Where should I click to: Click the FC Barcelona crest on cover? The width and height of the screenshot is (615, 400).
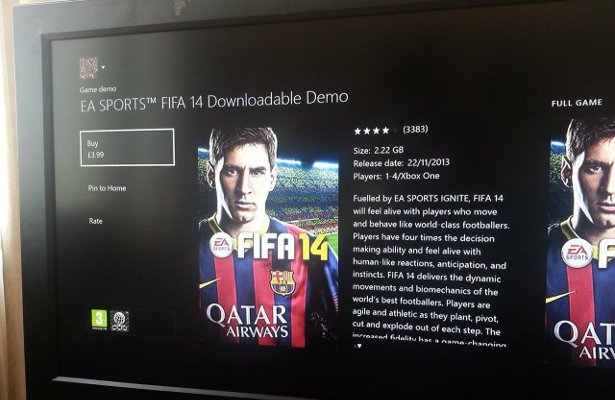[x=282, y=282]
